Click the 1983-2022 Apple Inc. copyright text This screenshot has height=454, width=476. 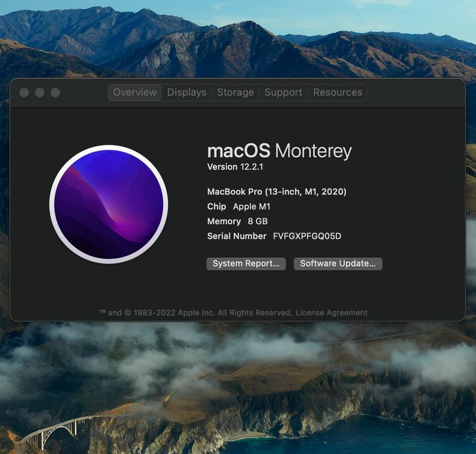[x=195, y=313]
